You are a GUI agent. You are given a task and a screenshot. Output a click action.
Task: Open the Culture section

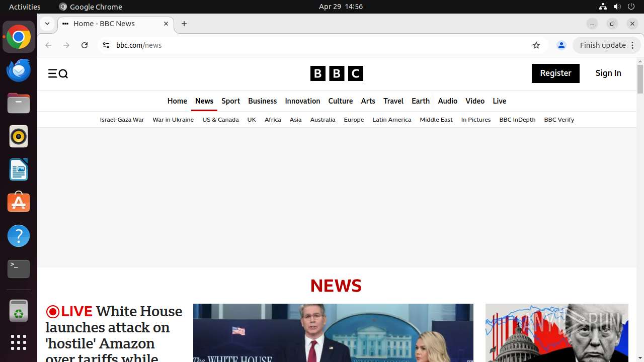pyautogui.click(x=341, y=101)
